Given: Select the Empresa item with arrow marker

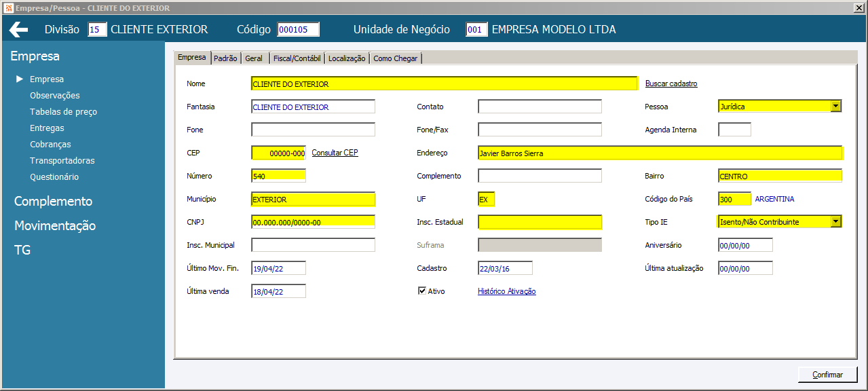Looking at the screenshot, I should point(47,79).
